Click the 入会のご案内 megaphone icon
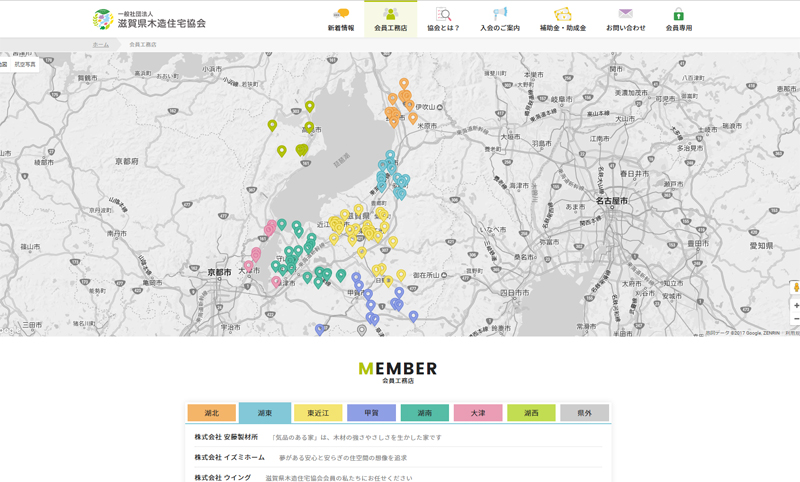The image size is (800, 482). pyautogui.click(x=500, y=14)
